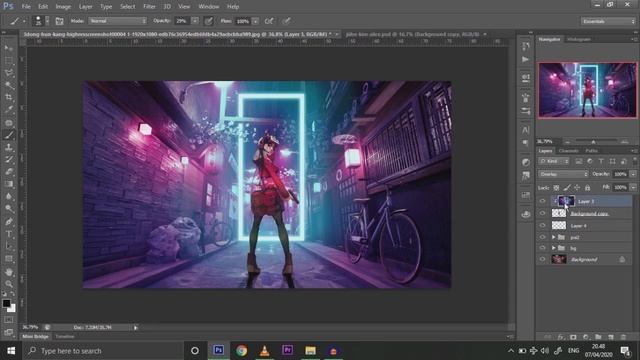
Task: Select the Blur tool
Action: coord(9,196)
